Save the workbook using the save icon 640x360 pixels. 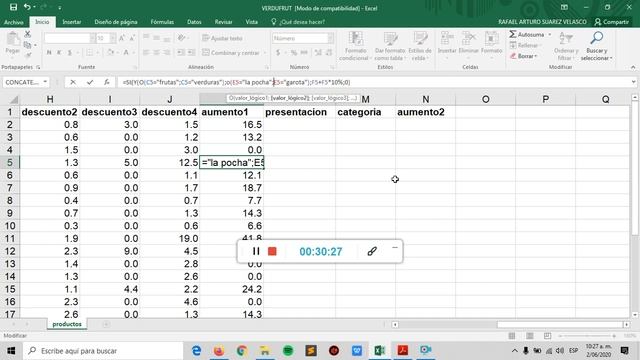[x=13, y=7]
